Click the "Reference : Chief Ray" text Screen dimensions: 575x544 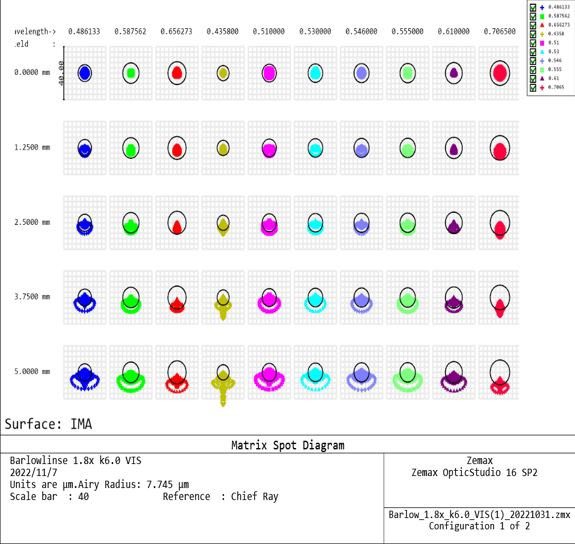coord(220,497)
